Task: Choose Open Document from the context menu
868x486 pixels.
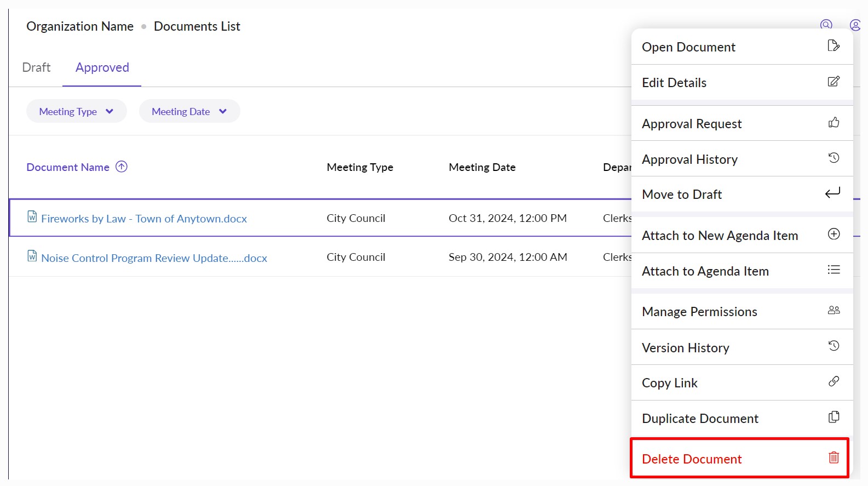Action: coord(688,47)
